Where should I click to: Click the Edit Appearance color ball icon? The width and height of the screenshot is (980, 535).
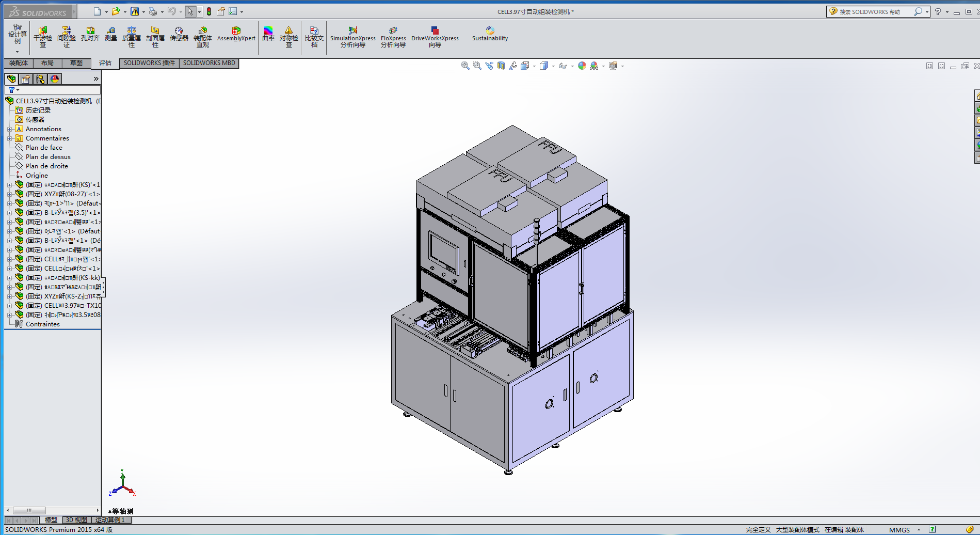582,66
